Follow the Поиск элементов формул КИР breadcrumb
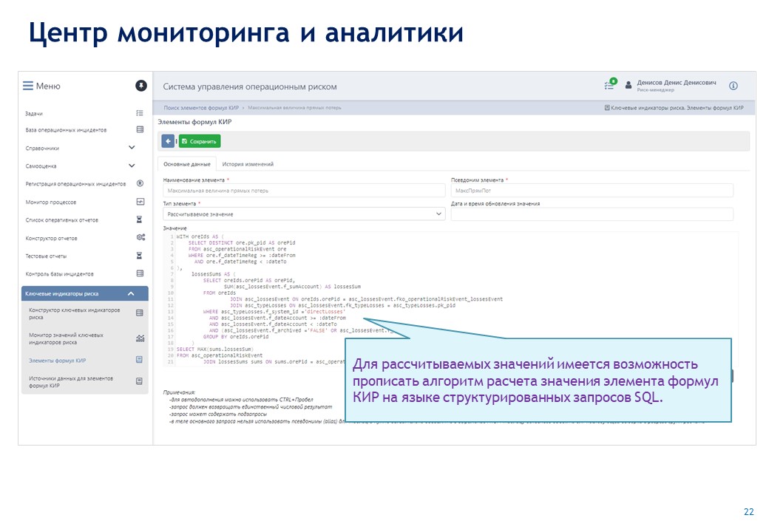 pos(201,108)
